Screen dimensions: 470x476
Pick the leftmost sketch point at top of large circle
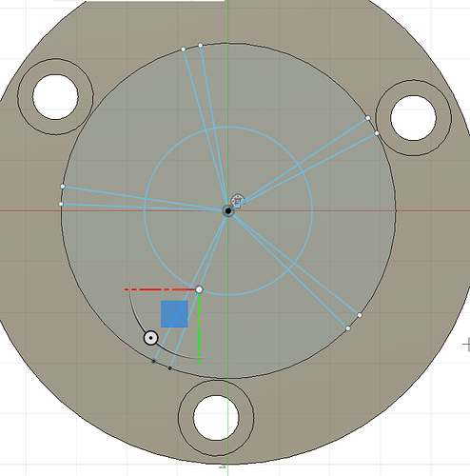184,50
